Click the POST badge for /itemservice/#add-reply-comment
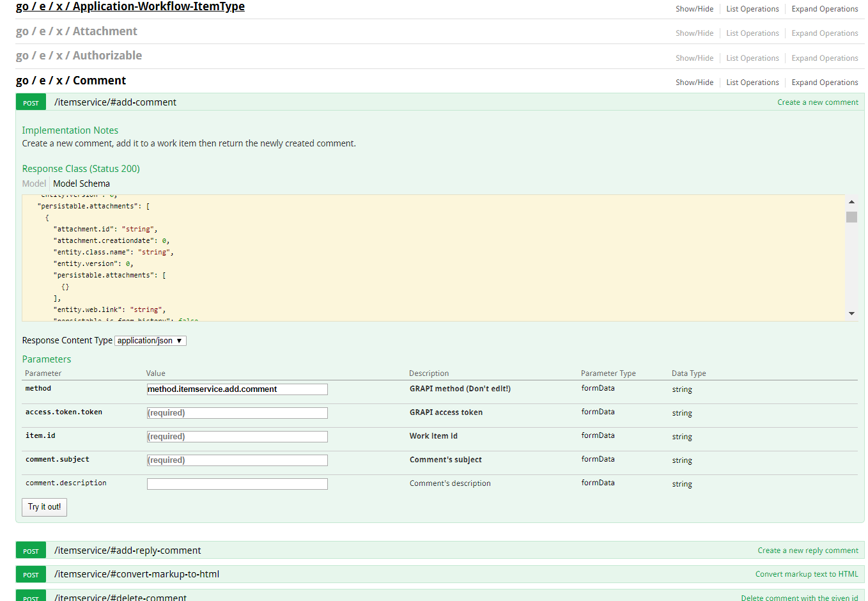868x601 pixels. 30,550
